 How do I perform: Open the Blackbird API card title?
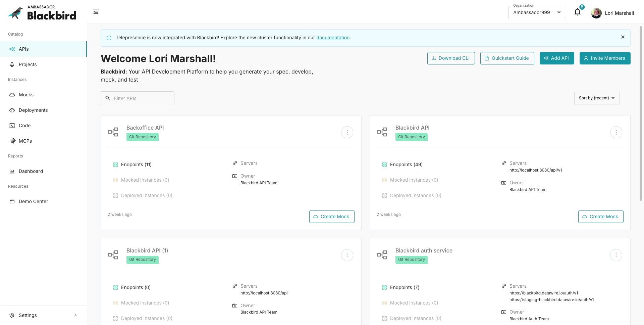(412, 128)
